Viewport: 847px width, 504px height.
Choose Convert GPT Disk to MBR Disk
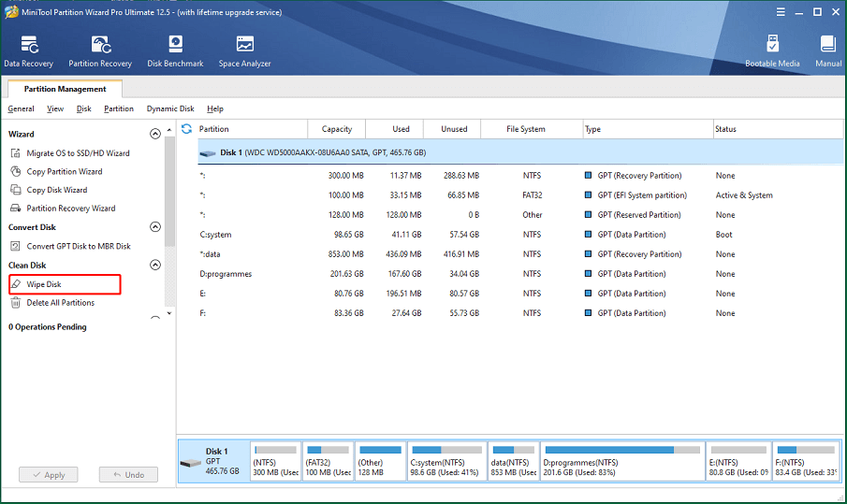coord(79,246)
